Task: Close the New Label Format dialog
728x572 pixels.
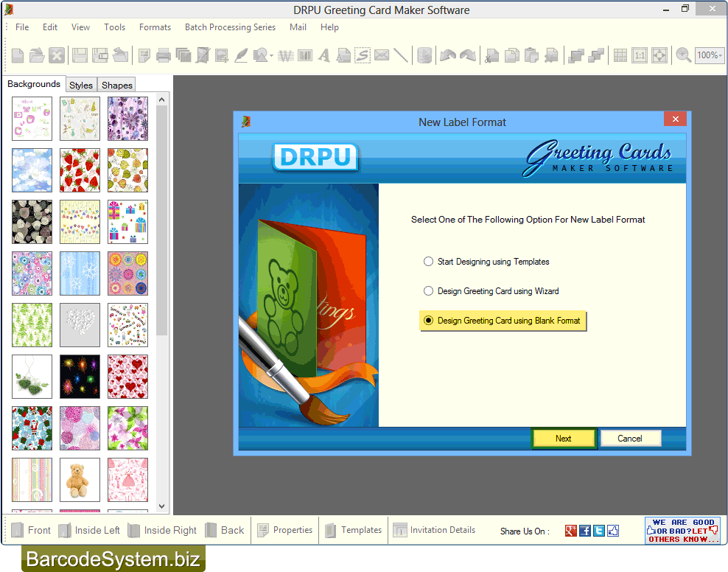Action: point(676,119)
